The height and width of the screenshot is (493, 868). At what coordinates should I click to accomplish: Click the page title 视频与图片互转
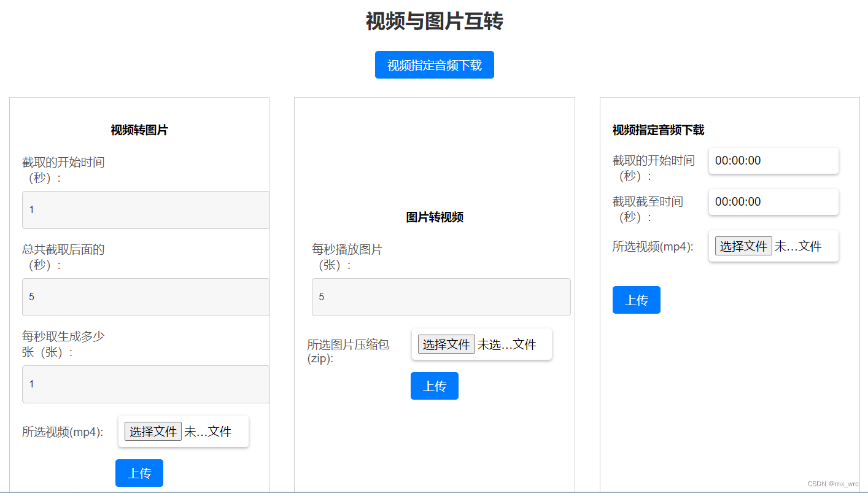coord(434,21)
